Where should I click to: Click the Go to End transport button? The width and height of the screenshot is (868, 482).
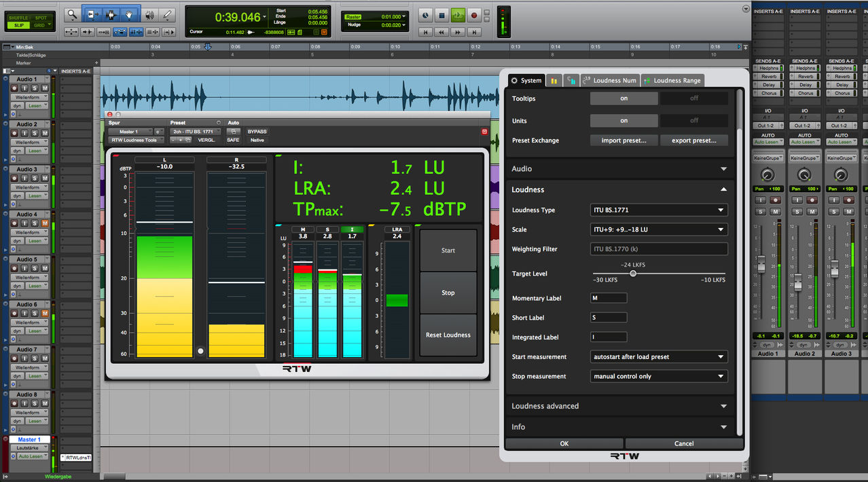click(x=475, y=32)
